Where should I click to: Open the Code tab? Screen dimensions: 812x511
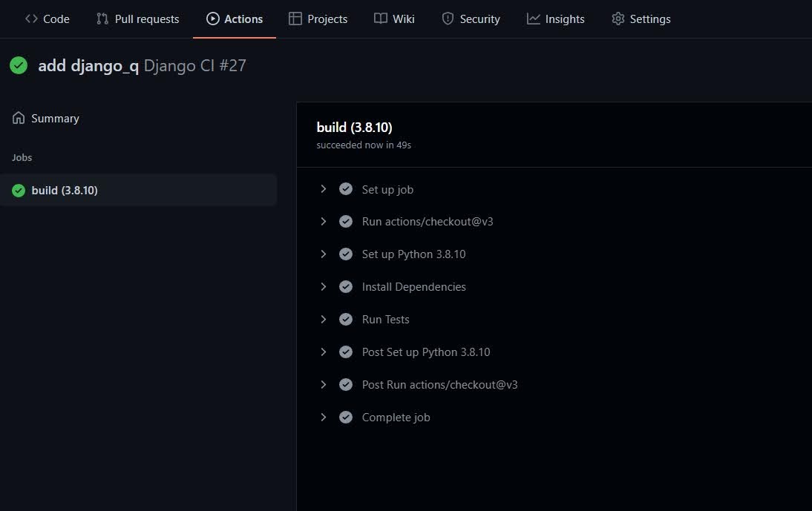47,19
